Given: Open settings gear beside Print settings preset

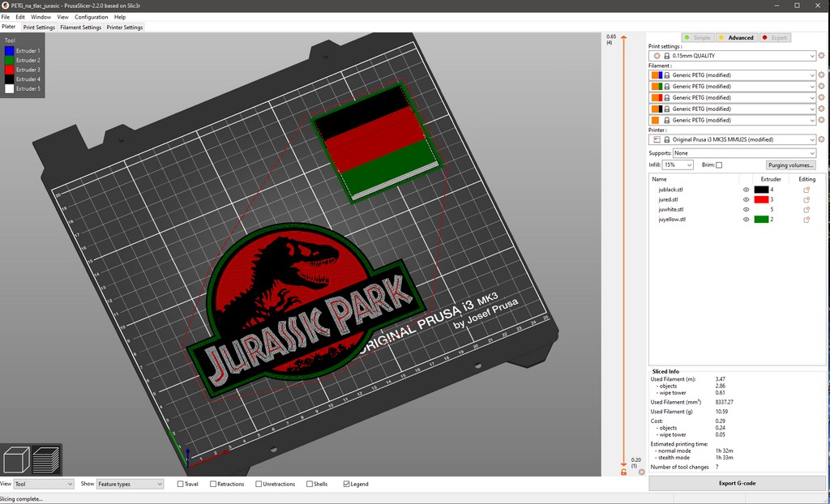Looking at the screenshot, I should click(x=821, y=56).
